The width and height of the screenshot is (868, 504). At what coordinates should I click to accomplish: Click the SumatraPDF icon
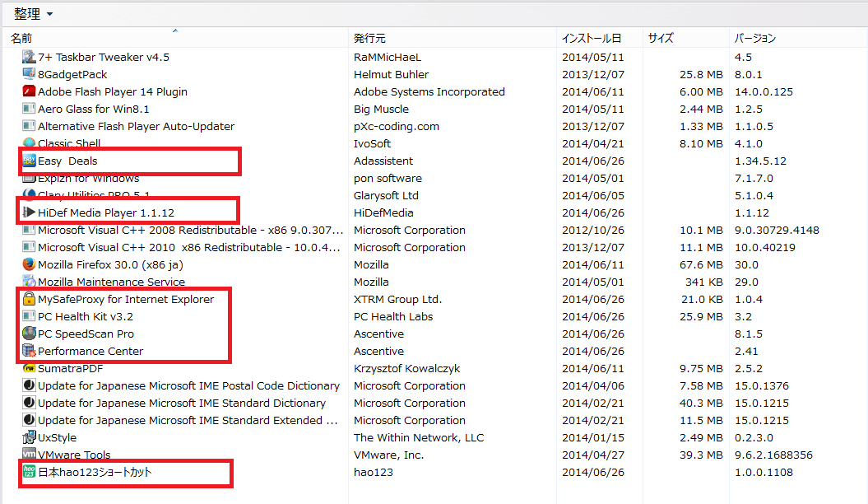[29, 368]
